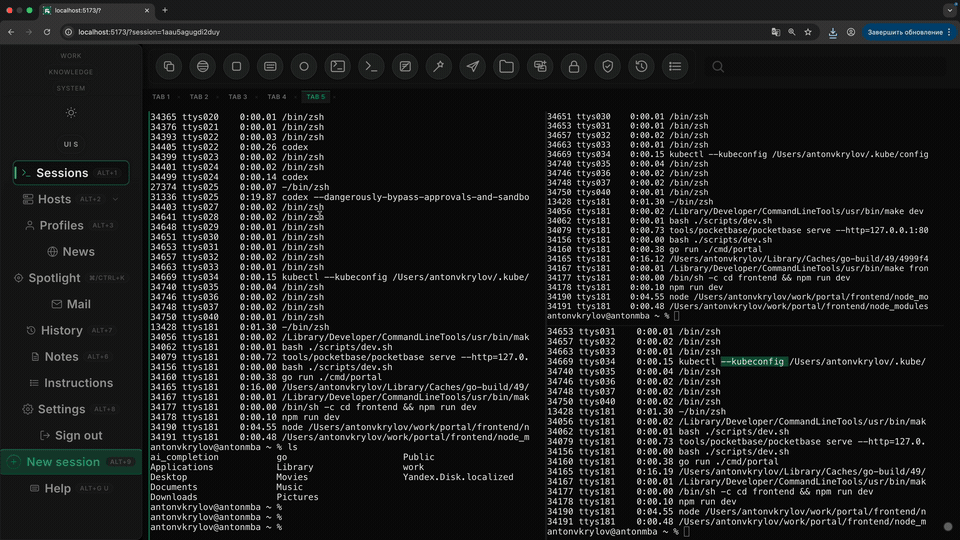Click the browser zoom magnifier icon
This screenshot has width=960, height=540.
click(x=792, y=32)
